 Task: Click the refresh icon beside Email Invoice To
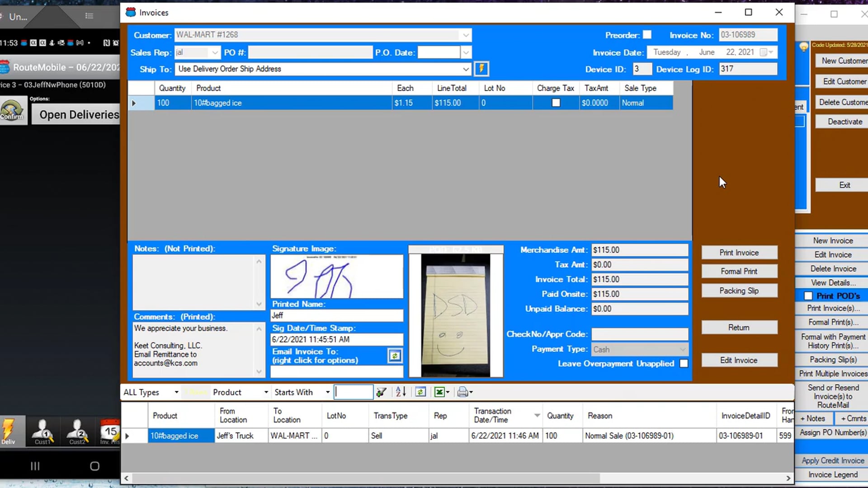coord(395,356)
